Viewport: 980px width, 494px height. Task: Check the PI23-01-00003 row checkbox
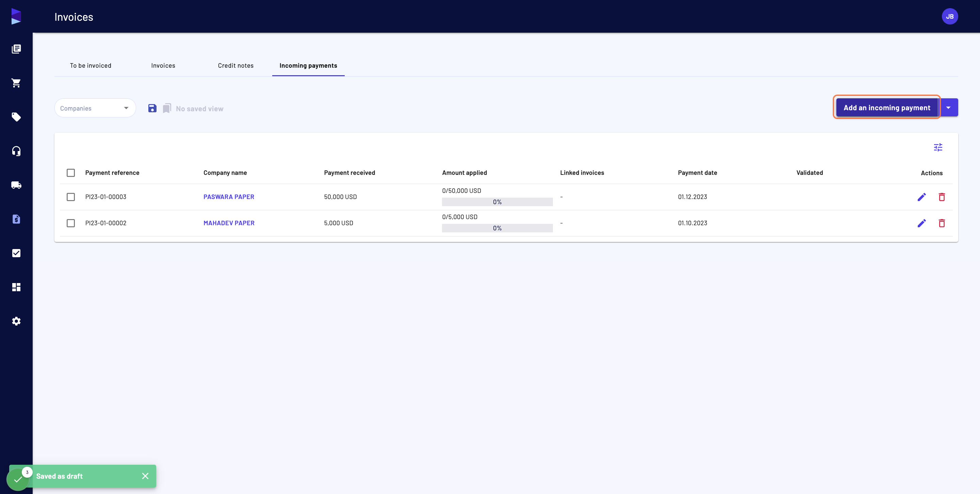tap(71, 197)
